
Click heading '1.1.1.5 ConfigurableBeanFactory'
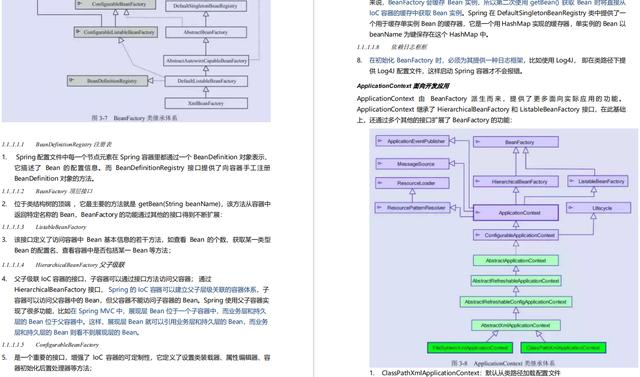50,345
